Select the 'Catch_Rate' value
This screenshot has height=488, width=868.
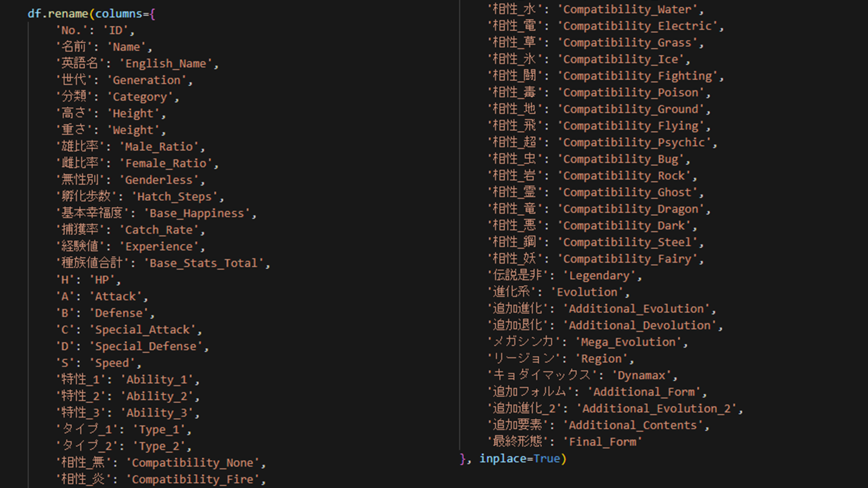[x=159, y=230]
